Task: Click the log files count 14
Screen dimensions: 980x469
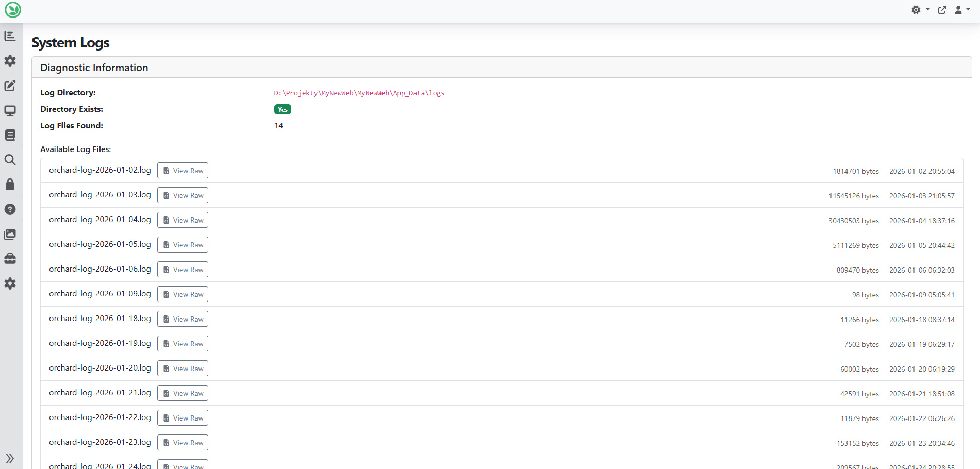Action: tap(278, 126)
